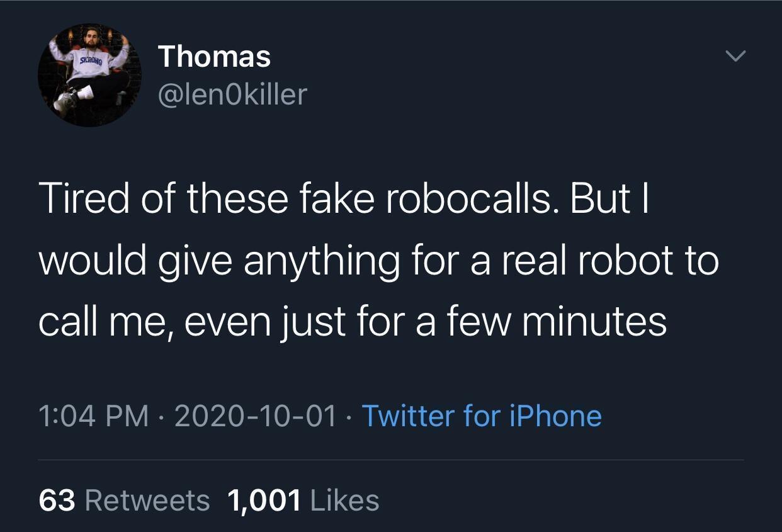782x532 pixels.
Task: Click the tweet line starting with would give
Action: tap(378, 260)
